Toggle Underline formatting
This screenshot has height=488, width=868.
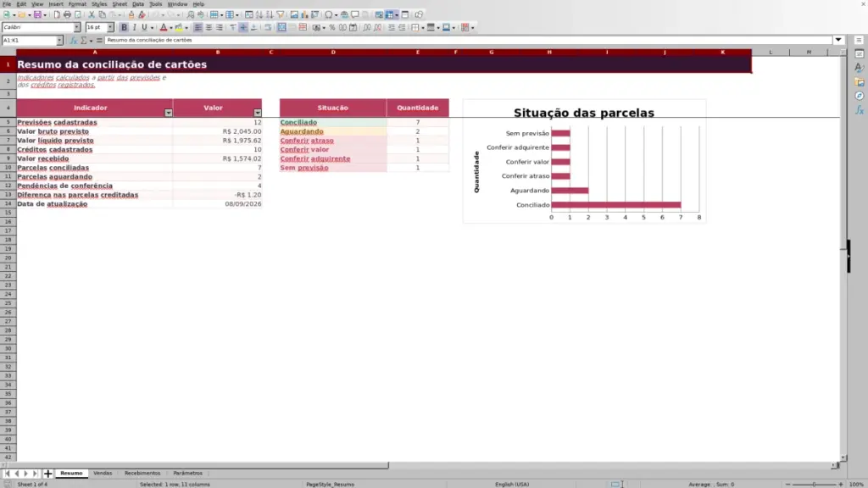pos(144,28)
